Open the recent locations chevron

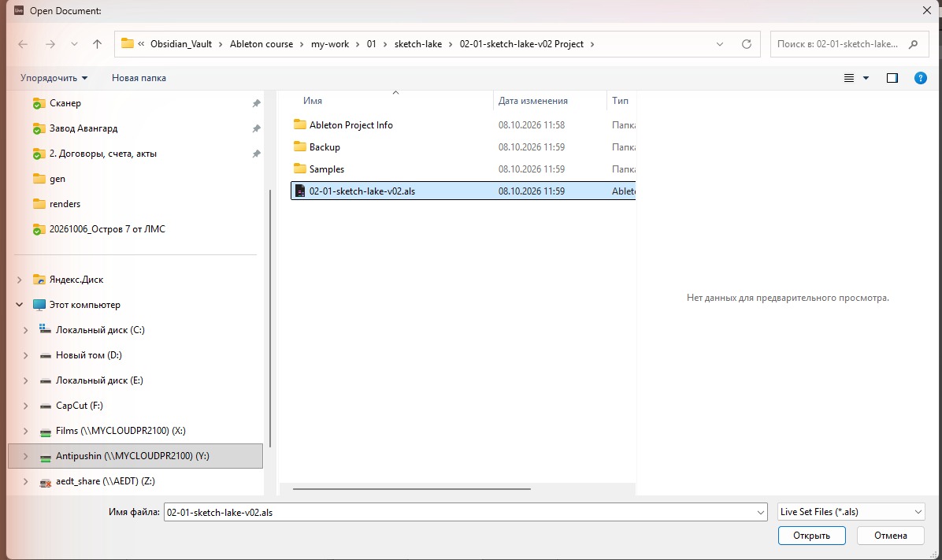click(74, 44)
